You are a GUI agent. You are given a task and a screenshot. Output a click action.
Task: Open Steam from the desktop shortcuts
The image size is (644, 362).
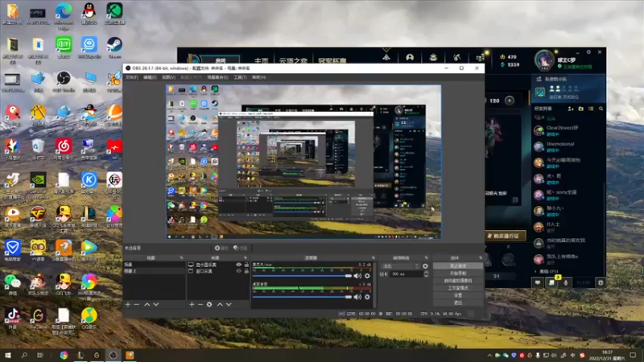pos(114,46)
